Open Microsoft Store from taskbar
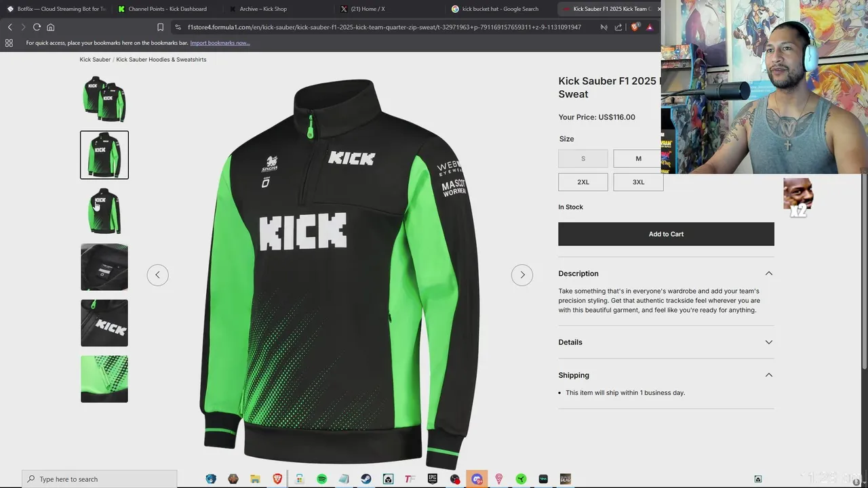Viewport: 868px width, 488px height. tap(300, 479)
